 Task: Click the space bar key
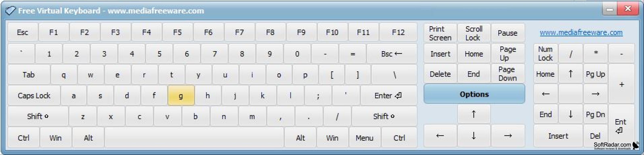click(x=194, y=138)
